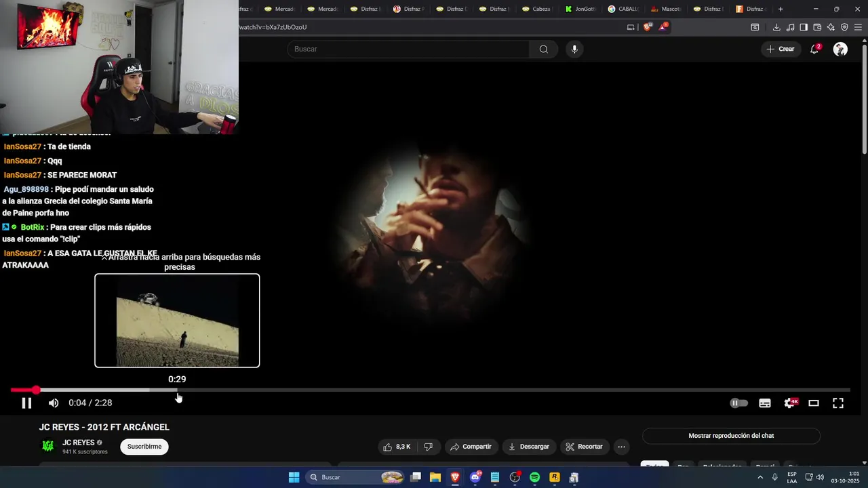The height and width of the screenshot is (488, 868).
Task: Open browser downloads icon
Action: point(776,27)
